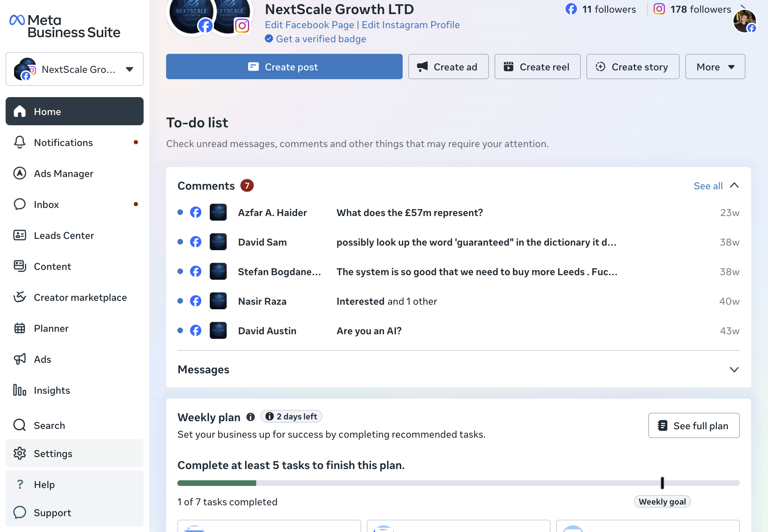Open Planner calendar icon
Screen dimensions: 768x532
(20, 328)
